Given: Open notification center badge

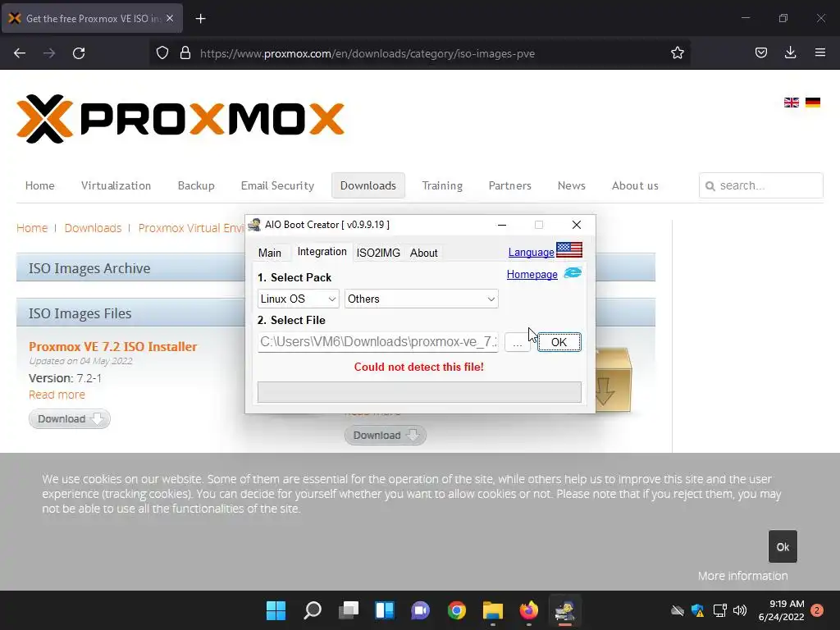Looking at the screenshot, I should point(817,610).
